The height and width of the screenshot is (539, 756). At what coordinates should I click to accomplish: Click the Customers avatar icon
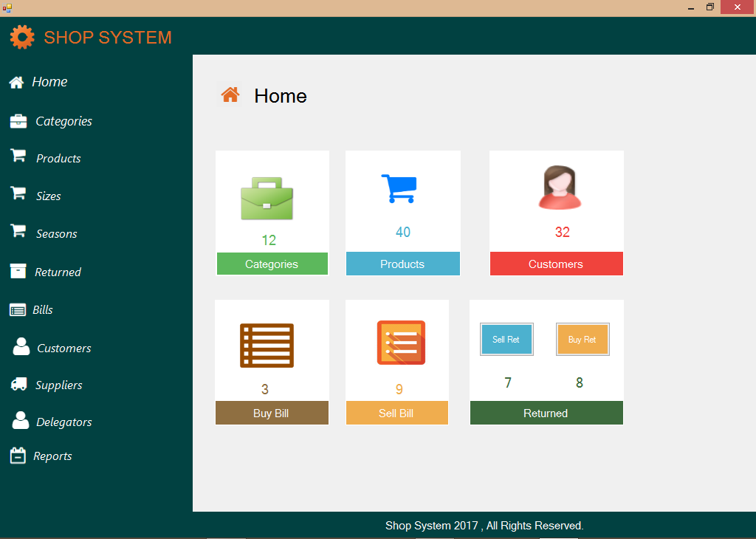560,188
